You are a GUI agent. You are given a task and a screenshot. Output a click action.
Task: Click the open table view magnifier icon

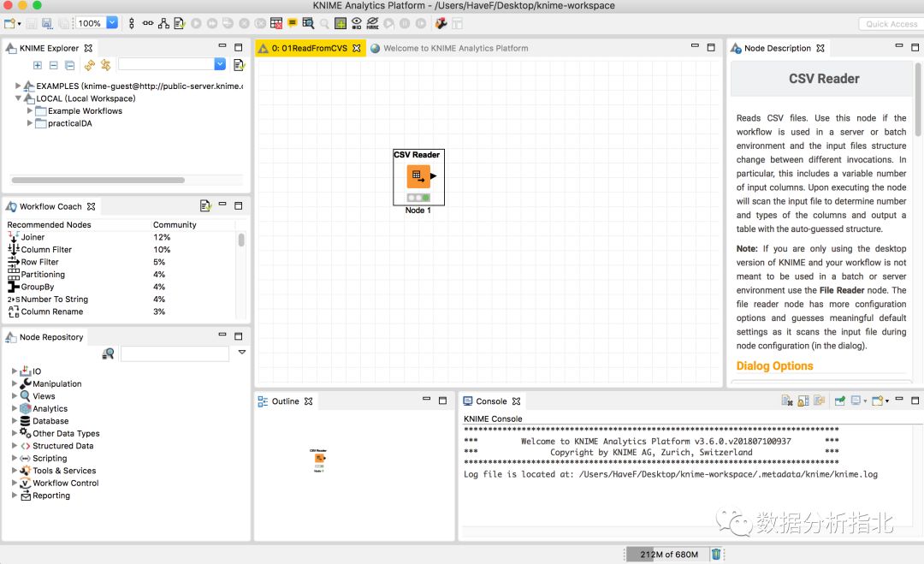pos(308,24)
